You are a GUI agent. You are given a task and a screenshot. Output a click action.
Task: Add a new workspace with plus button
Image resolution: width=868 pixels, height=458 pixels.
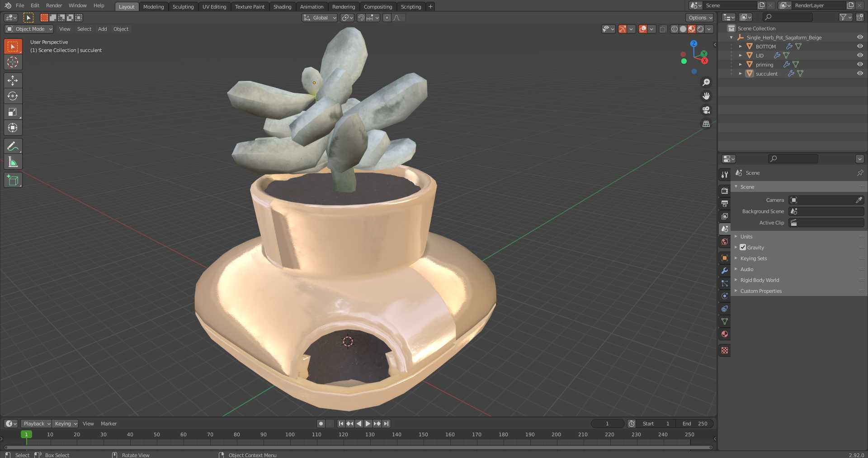pos(430,6)
